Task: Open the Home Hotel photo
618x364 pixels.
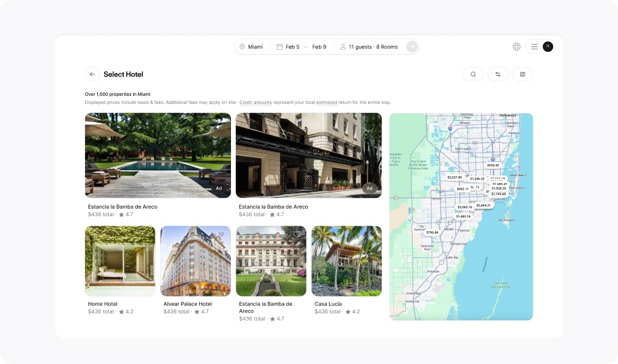Action: [x=120, y=261]
